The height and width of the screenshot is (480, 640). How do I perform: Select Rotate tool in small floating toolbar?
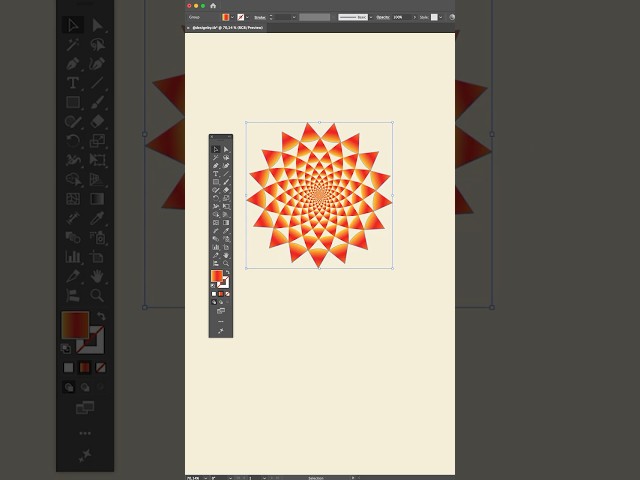point(216,198)
